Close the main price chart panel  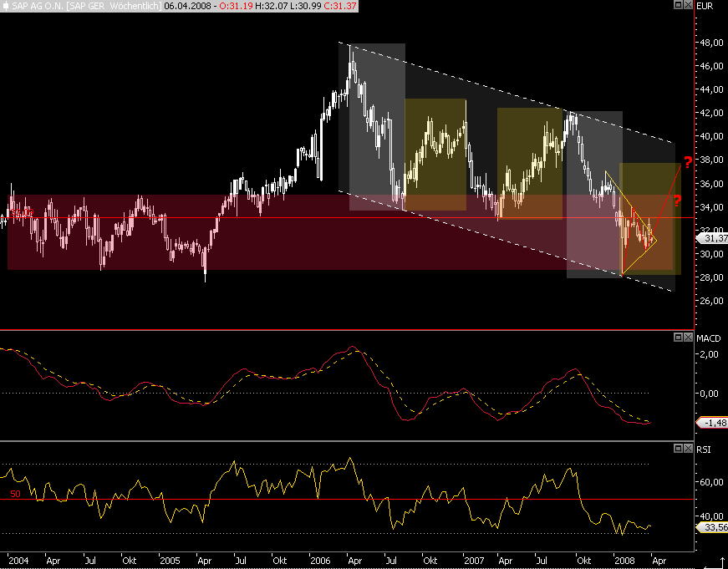[688, 5]
